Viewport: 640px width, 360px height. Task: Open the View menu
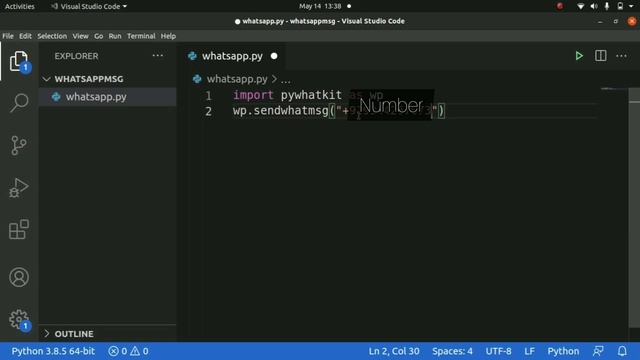(80, 36)
